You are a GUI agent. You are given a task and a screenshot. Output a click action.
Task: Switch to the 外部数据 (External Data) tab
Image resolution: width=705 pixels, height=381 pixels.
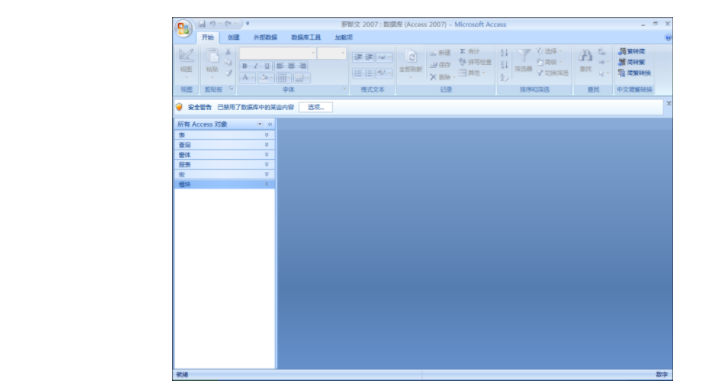point(265,37)
